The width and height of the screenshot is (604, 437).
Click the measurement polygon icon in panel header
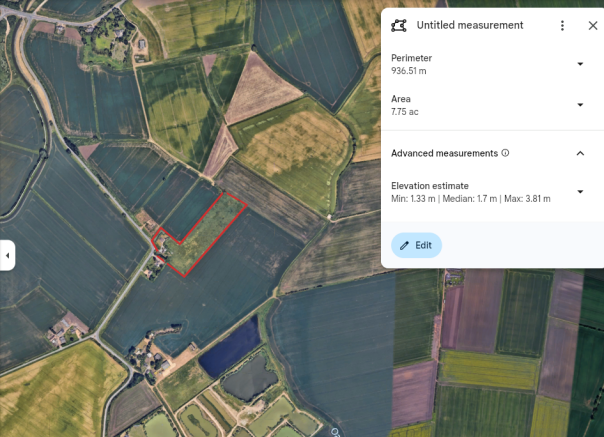coord(399,25)
